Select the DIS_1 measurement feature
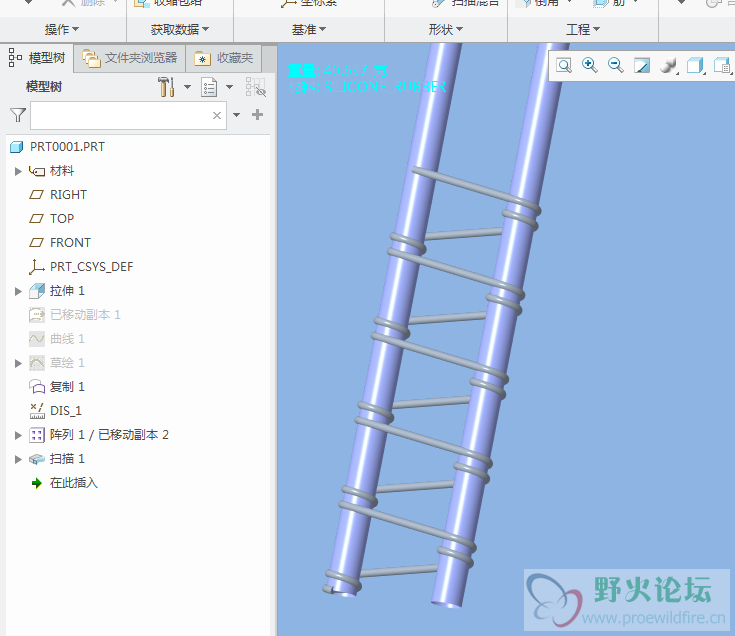The height and width of the screenshot is (636, 735). click(x=66, y=411)
